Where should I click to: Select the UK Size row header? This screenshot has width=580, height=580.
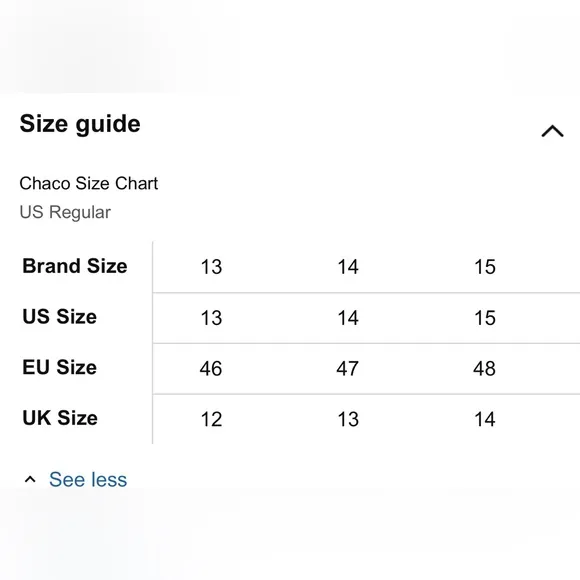(x=60, y=418)
